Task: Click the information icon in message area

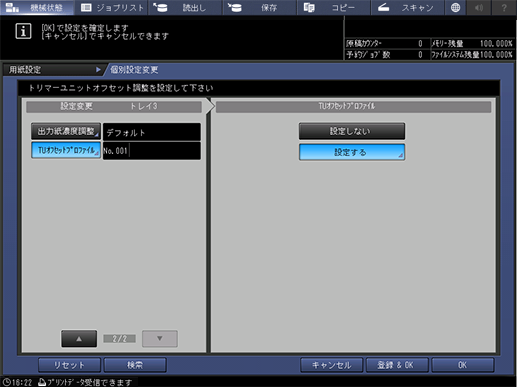Action: [23, 31]
